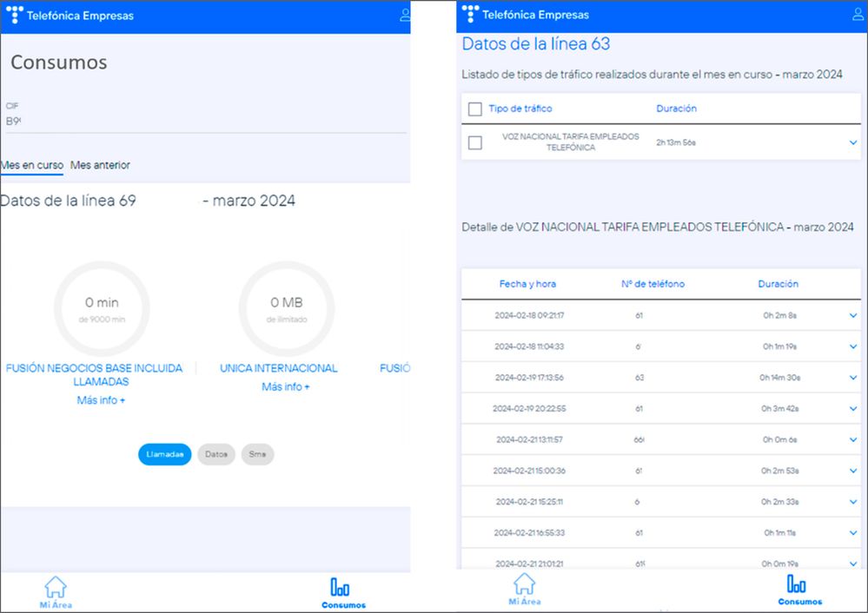Open Más info under FUSIÓN NEGOCIOS BASE

click(101, 400)
